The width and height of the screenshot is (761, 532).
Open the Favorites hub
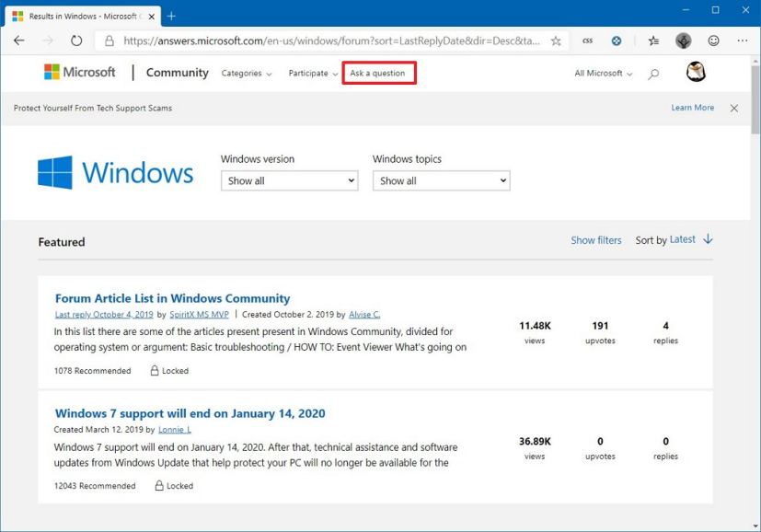point(653,40)
